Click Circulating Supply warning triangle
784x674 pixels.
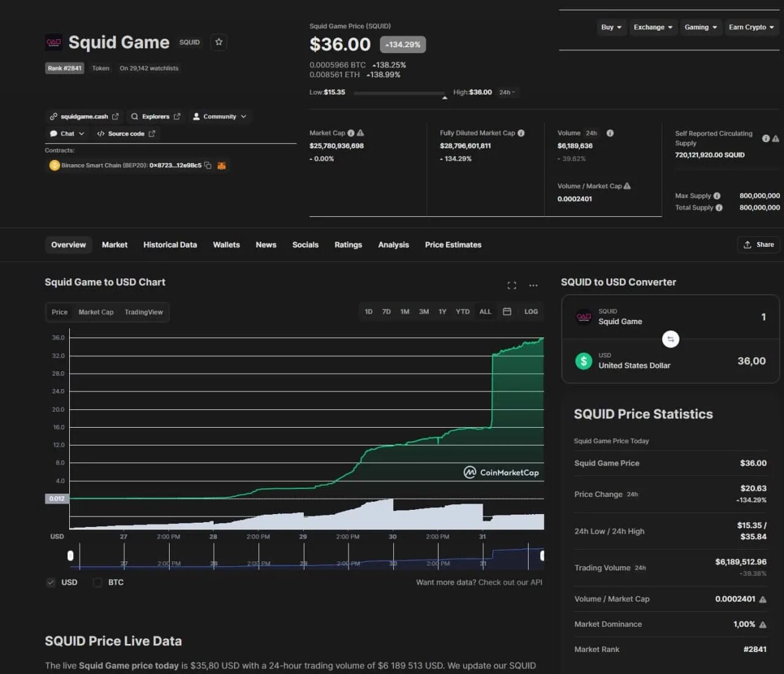click(775, 138)
